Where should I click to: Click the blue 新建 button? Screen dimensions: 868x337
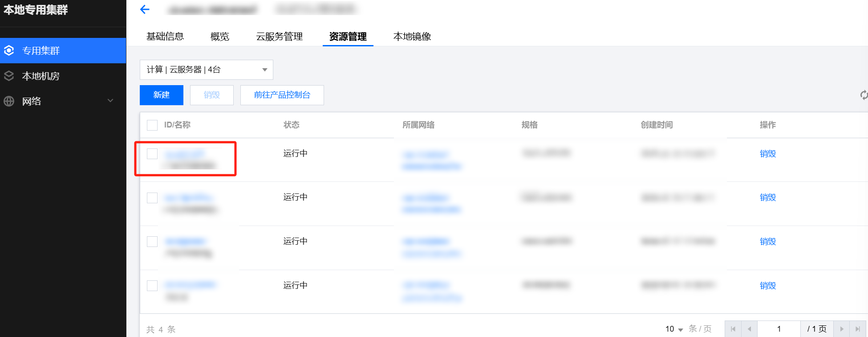(162, 95)
